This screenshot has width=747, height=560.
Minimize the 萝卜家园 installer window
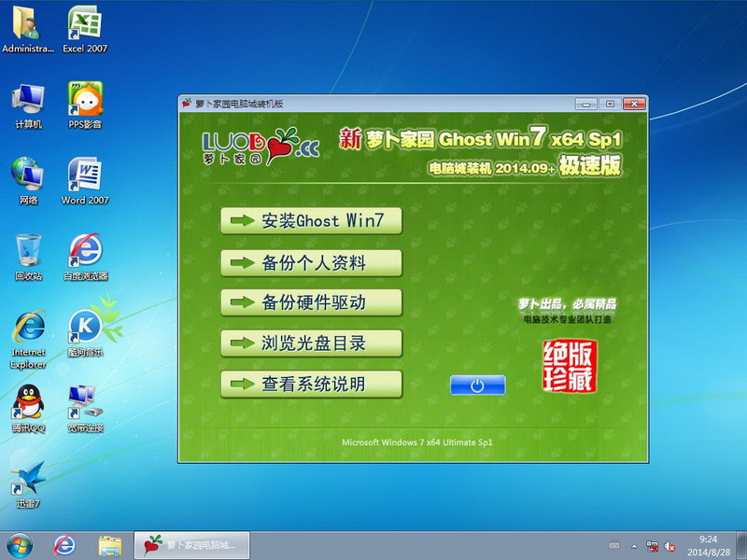pyautogui.click(x=586, y=104)
